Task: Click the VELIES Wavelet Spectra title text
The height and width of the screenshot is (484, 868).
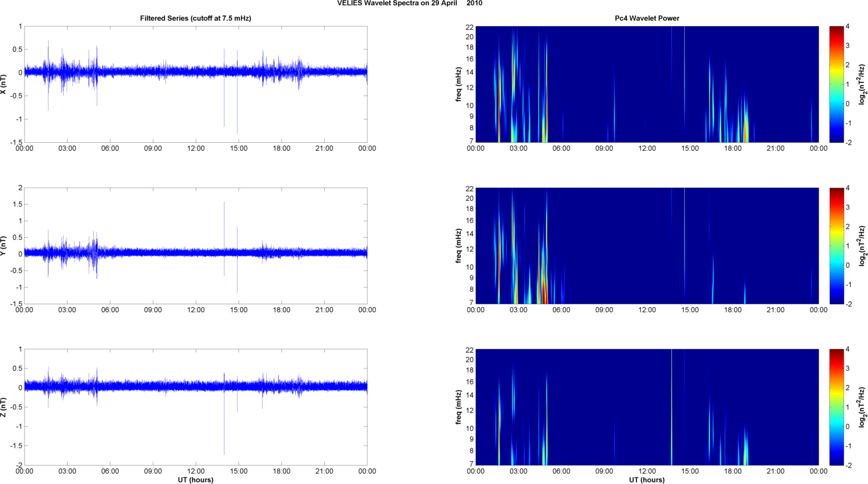Action: click(x=410, y=3)
